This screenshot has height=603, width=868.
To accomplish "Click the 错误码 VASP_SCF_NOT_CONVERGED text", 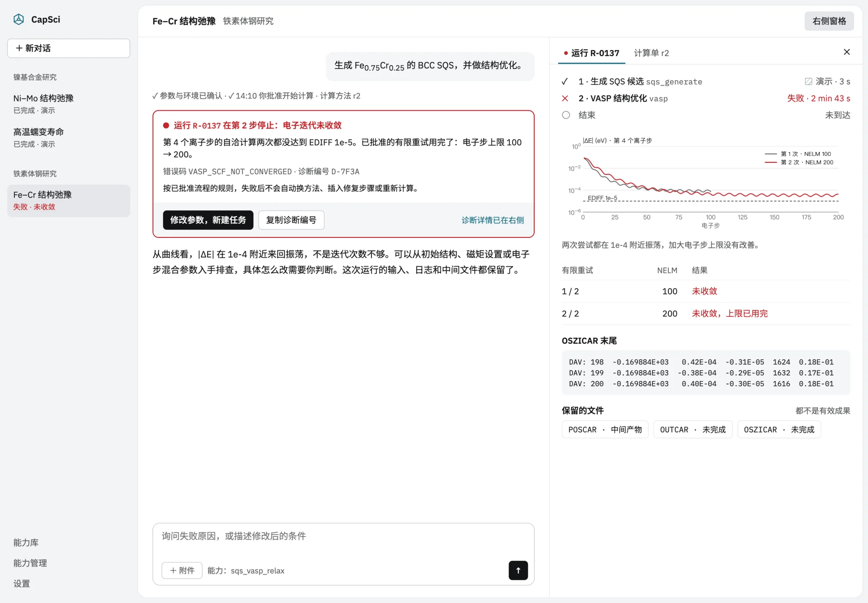I will click(227, 171).
